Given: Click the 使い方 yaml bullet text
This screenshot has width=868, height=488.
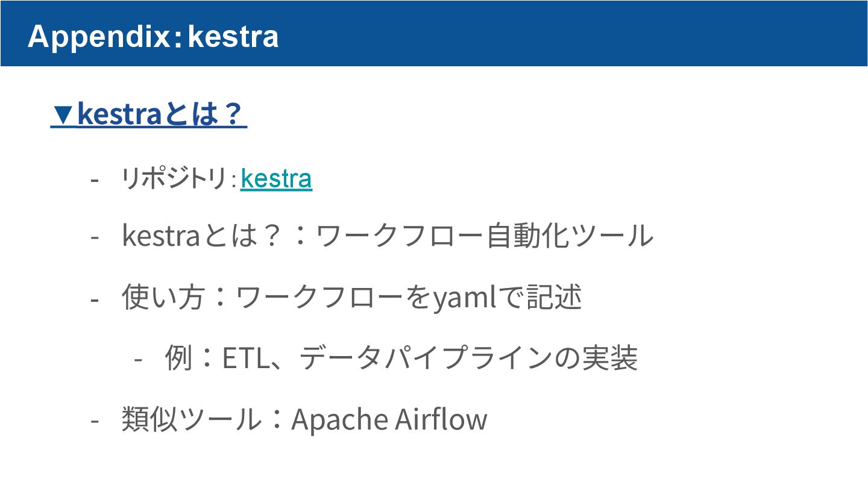Looking at the screenshot, I should coord(351,297).
